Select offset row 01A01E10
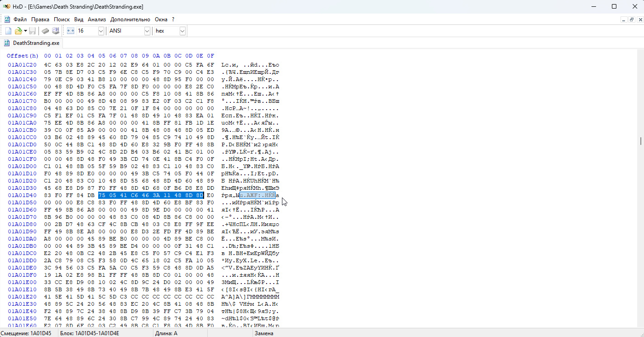This screenshot has width=644, height=337. (x=22, y=289)
